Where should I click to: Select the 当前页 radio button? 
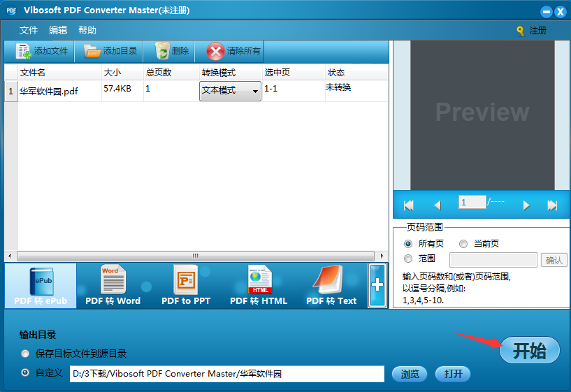coord(463,243)
